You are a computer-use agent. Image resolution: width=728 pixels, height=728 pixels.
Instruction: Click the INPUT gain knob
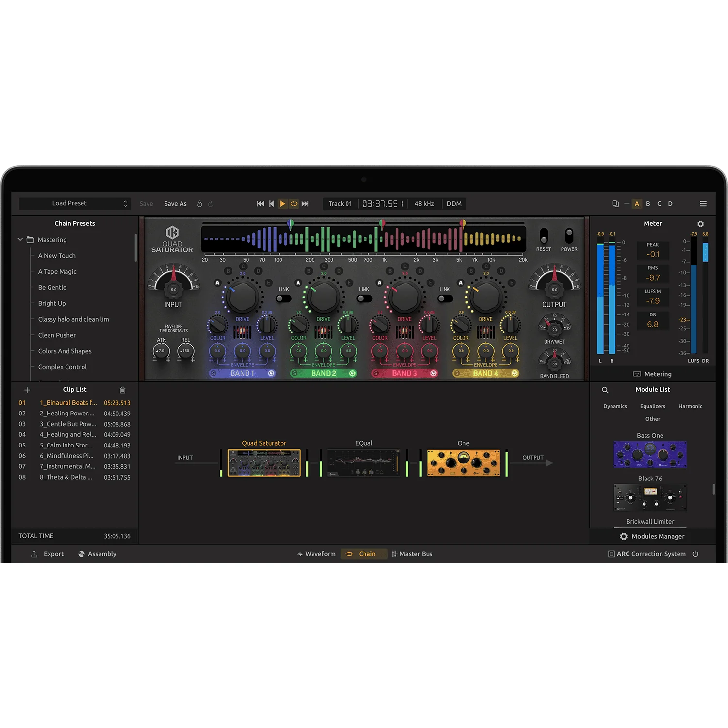click(x=173, y=290)
